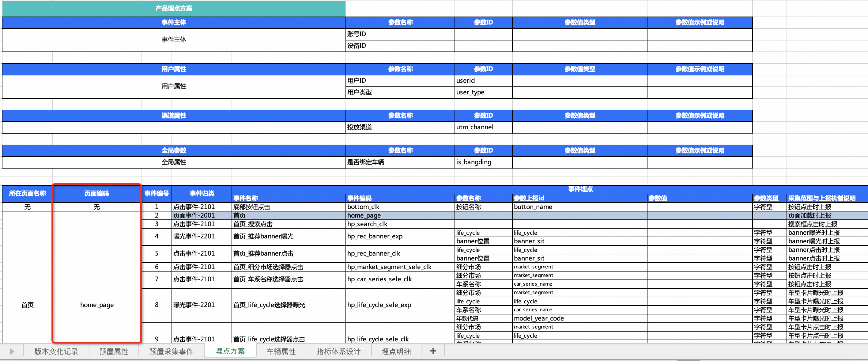Select the 搜索框点击时上报 cell
Screen dimensions: 868x361
[x=827, y=224]
